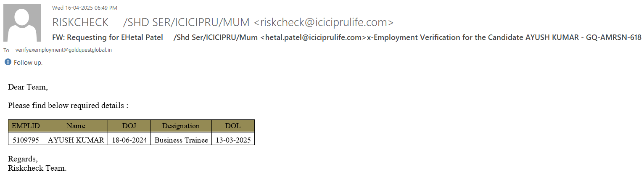Click the To label before recipient
This screenshot has height=185, width=644.
(x=6, y=50)
